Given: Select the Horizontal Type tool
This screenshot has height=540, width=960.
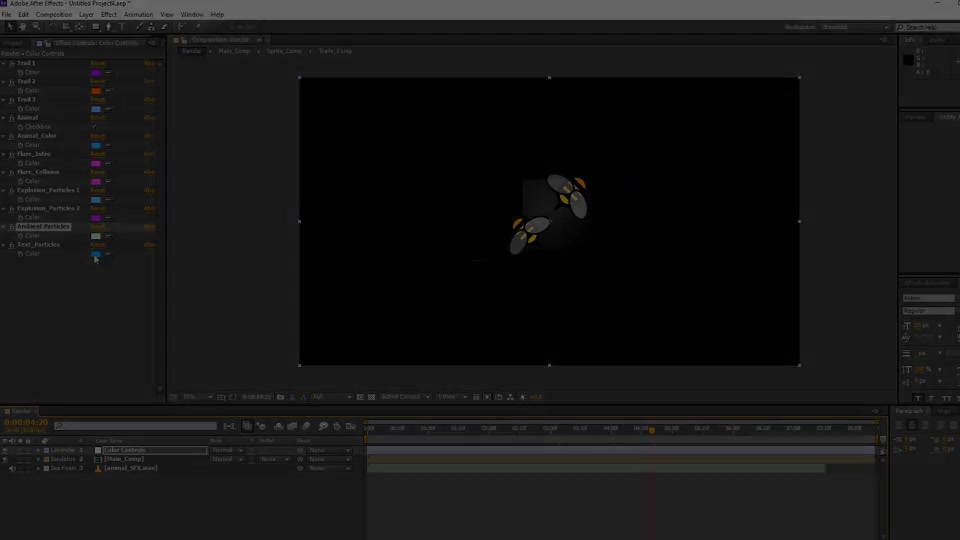Looking at the screenshot, I should pos(122,27).
